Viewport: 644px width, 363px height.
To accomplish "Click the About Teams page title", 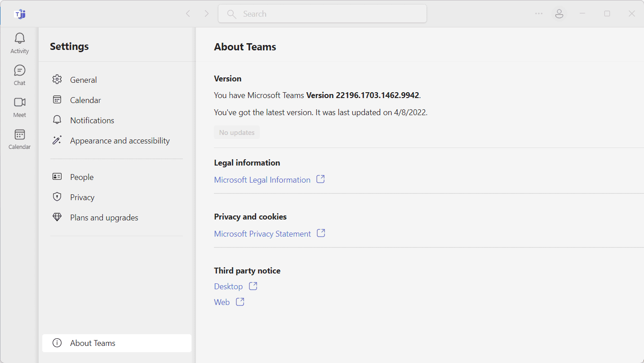I will click(x=245, y=47).
